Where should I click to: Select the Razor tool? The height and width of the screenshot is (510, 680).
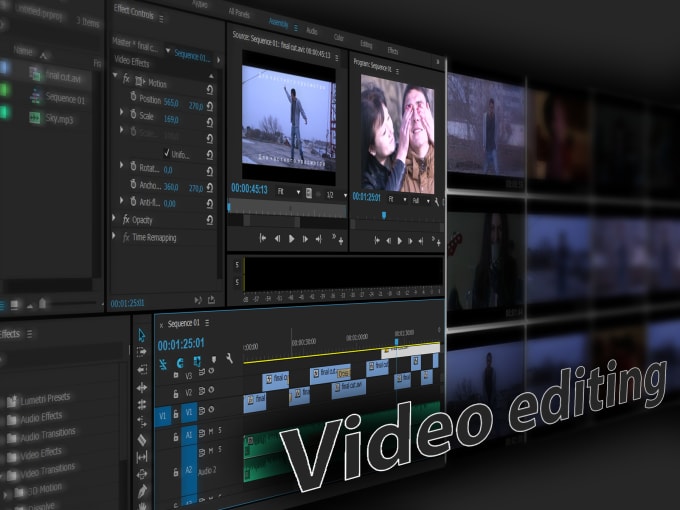coord(142,439)
